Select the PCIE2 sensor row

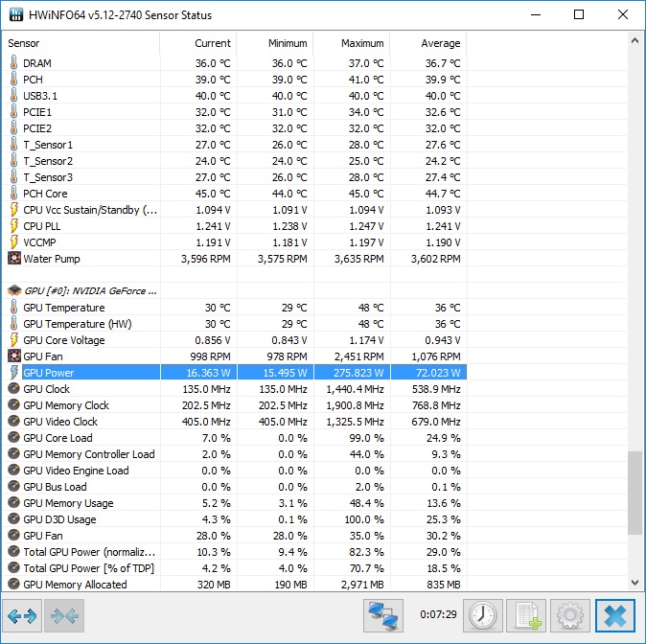pyautogui.click(x=235, y=128)
